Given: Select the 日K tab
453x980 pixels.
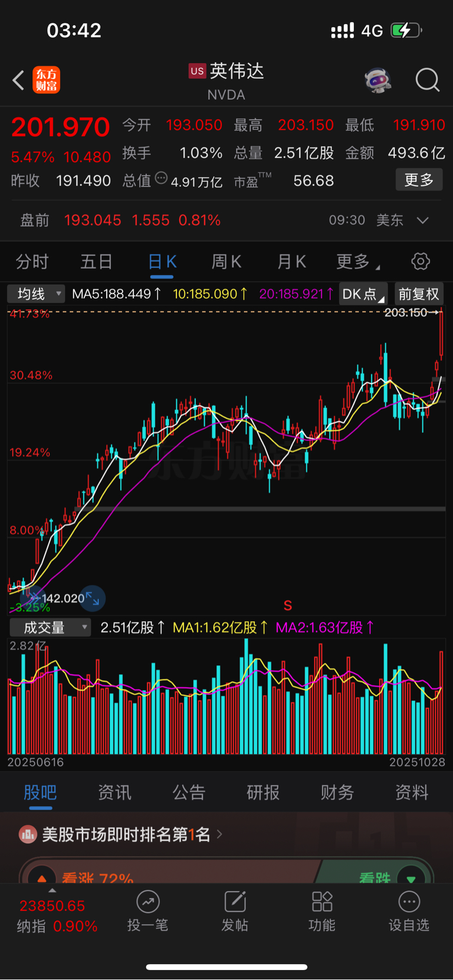Looking at the screenshot, I should click(x=162, y=262).
